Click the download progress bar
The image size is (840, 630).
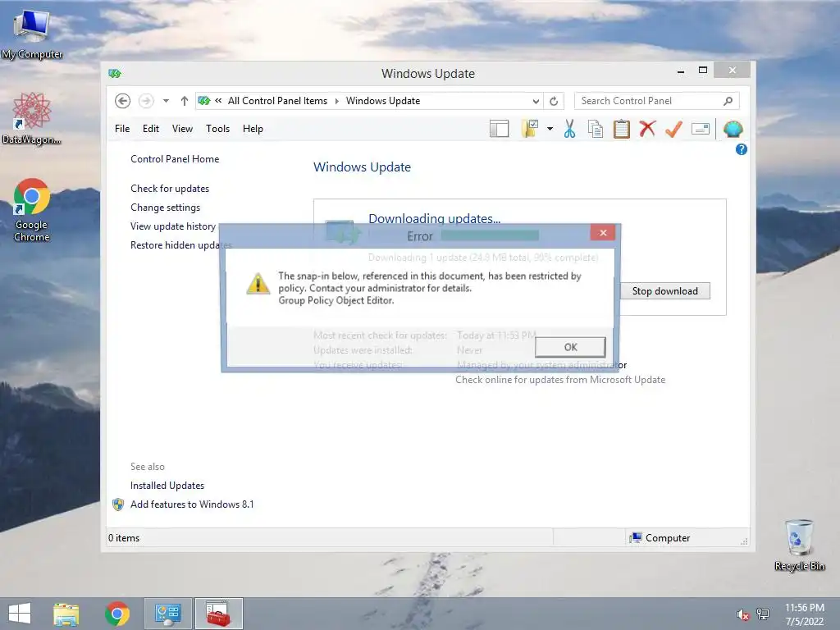tap(490, 235)
